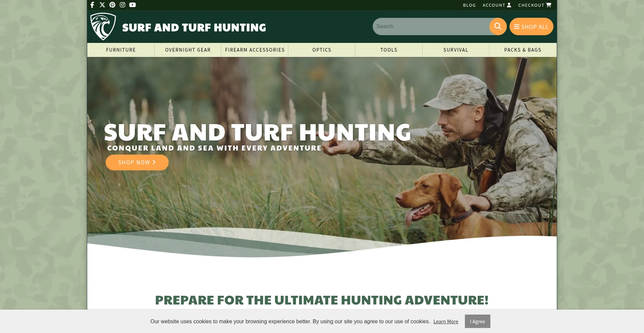Open the X (Twitter) social icon
This screenshot has width=644, height=333.
[x=102, y=5]
